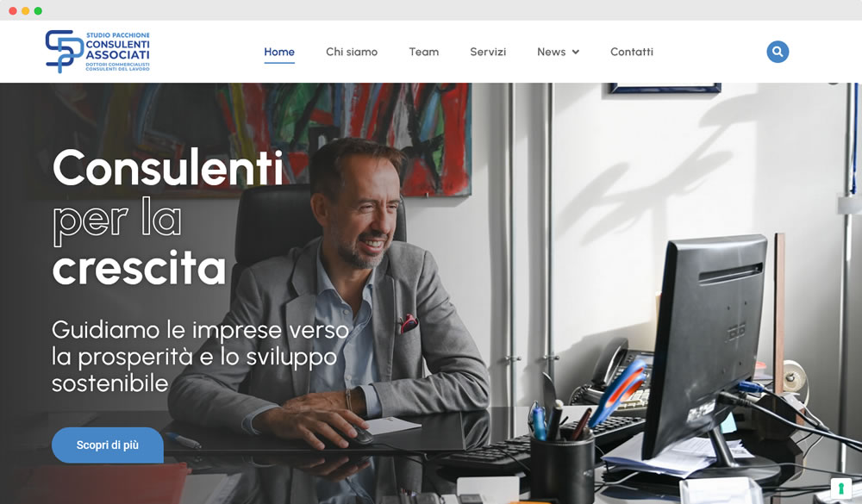The height and width of the screenshot is (504, 862).
Task: Open the Chi siamo page
Action: (x=352, y=52)
